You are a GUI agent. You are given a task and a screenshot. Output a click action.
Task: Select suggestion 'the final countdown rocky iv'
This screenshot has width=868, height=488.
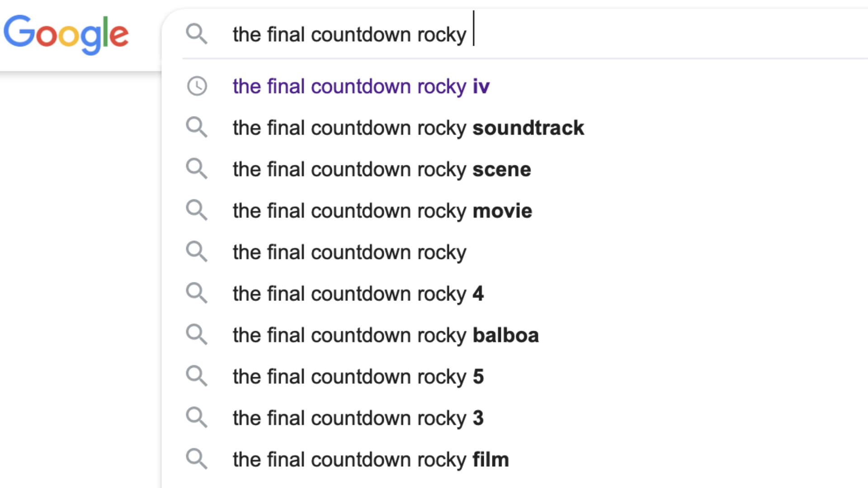(x=515, y=86)
